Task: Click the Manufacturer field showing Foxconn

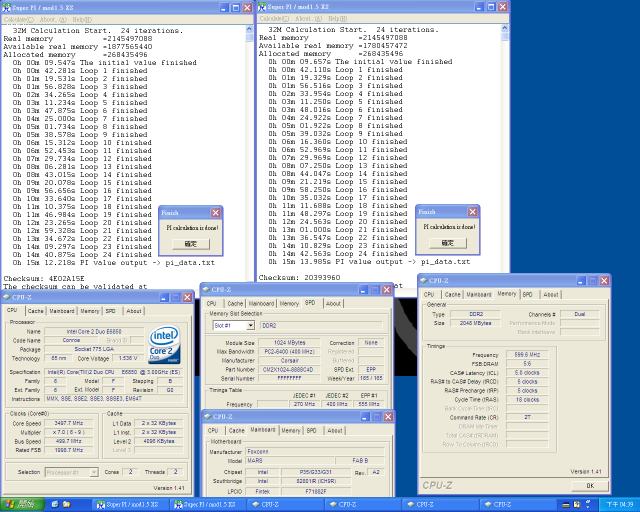Action: (x=315, y=452)
